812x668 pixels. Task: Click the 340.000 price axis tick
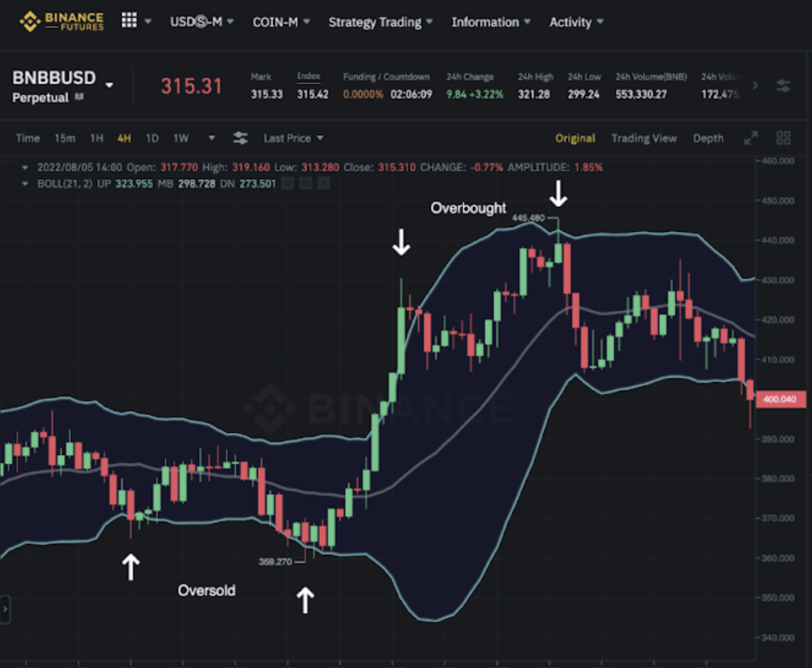coord(778,638)
